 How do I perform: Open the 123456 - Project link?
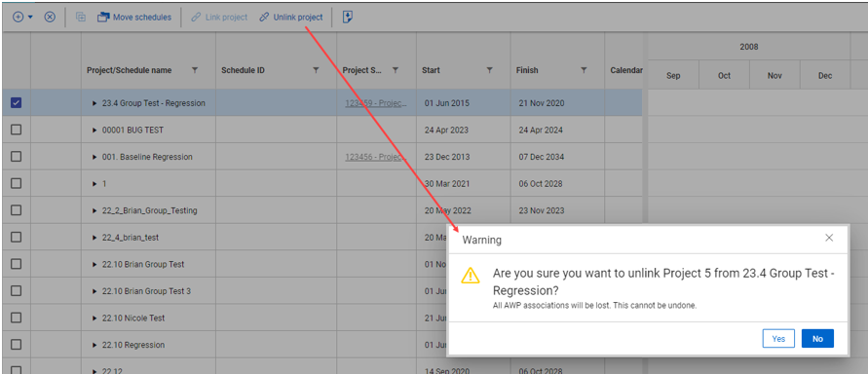pos(376,157)
